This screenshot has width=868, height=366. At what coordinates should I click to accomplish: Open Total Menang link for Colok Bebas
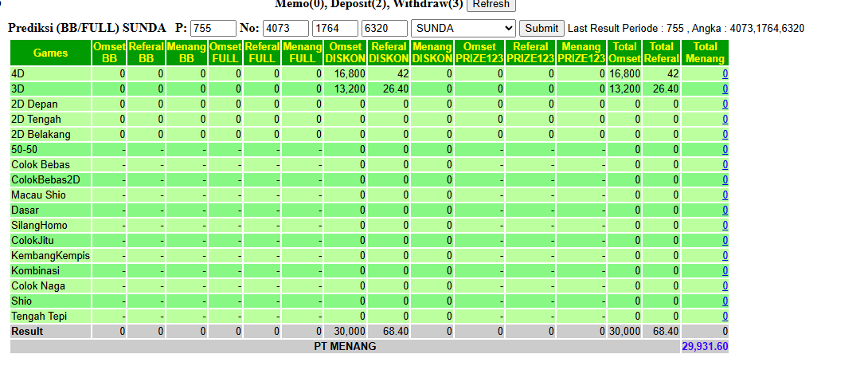pos(725,165)
